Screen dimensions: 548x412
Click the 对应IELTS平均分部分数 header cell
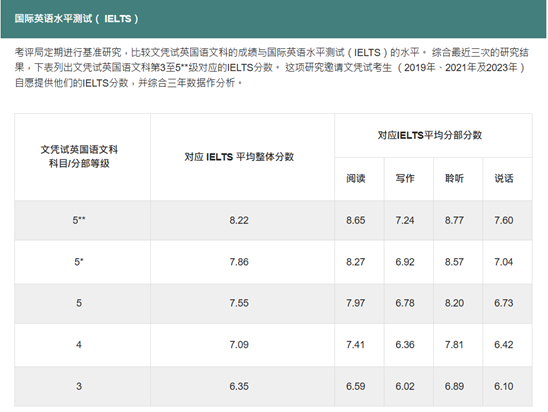(x=433, y=135)
